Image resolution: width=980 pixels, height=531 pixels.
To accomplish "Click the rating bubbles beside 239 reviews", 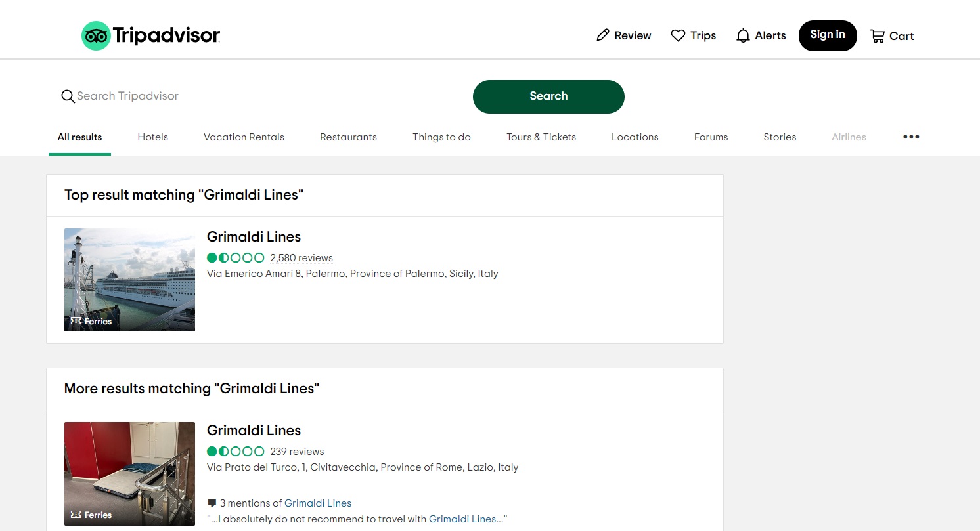I will click(236, 452).
